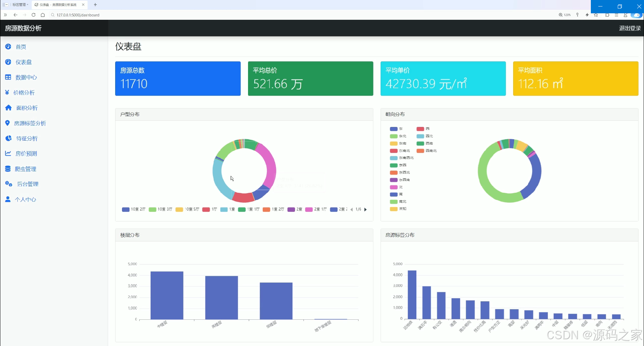Open 特征分析 link in sidebar

pos(27,139)
